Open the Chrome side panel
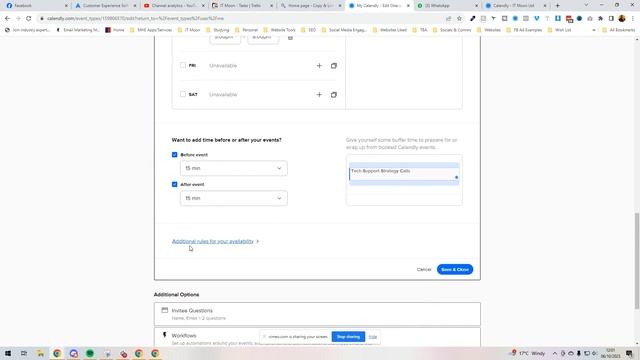Image resolution: width=640 pixels, height=360 pixels. (611, 18)
